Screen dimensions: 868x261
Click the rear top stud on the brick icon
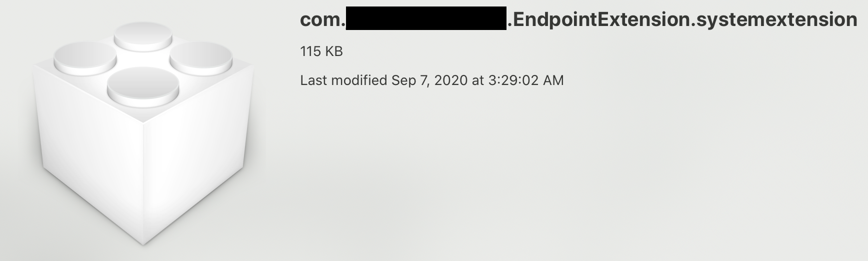(143, 35)
